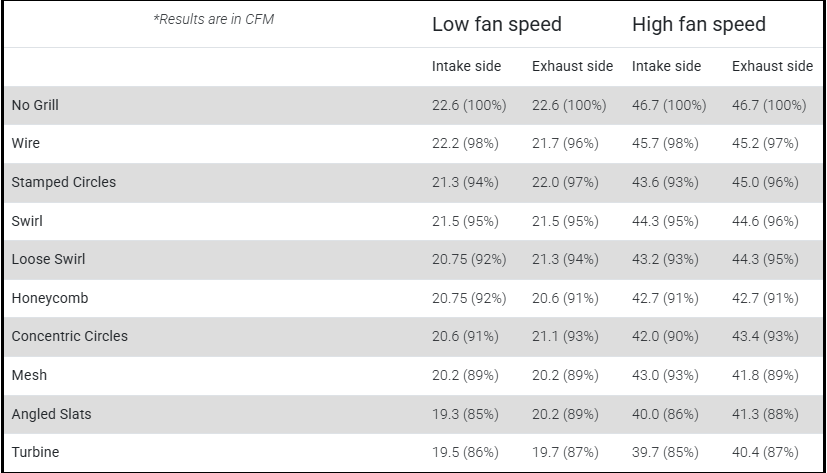Viewport: 827px width, 473px height.
Task: Click the 43.4 (93%) Concentric Circles cell
Action: point(765,336)
